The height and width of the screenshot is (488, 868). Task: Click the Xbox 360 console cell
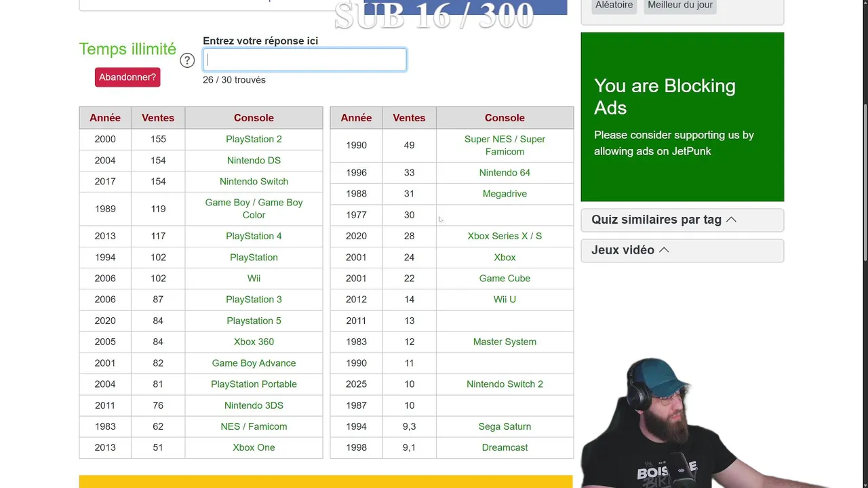click(x=254, y=342)
